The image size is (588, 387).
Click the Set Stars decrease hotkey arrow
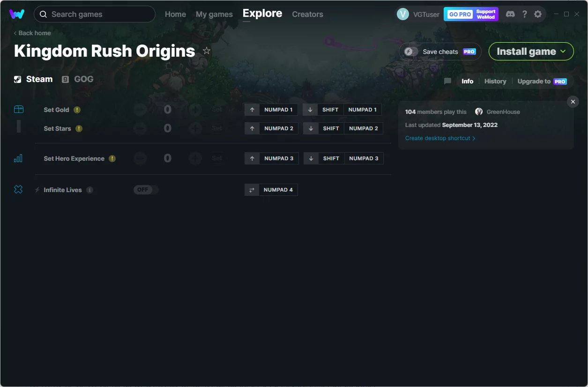pos(311,128)
